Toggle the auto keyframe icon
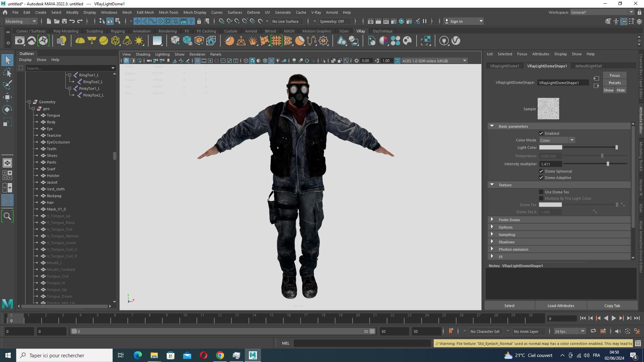Image resolution: width=644 pixels, height=362 pixels. pos(627,331)
